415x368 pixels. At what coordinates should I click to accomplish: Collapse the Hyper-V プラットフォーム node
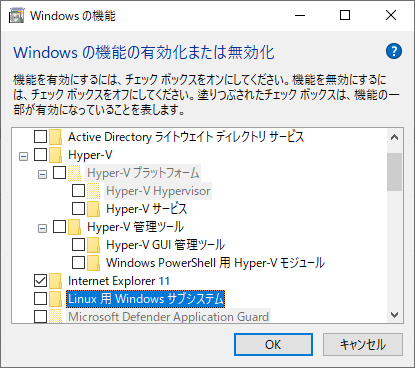coord(42,174)
